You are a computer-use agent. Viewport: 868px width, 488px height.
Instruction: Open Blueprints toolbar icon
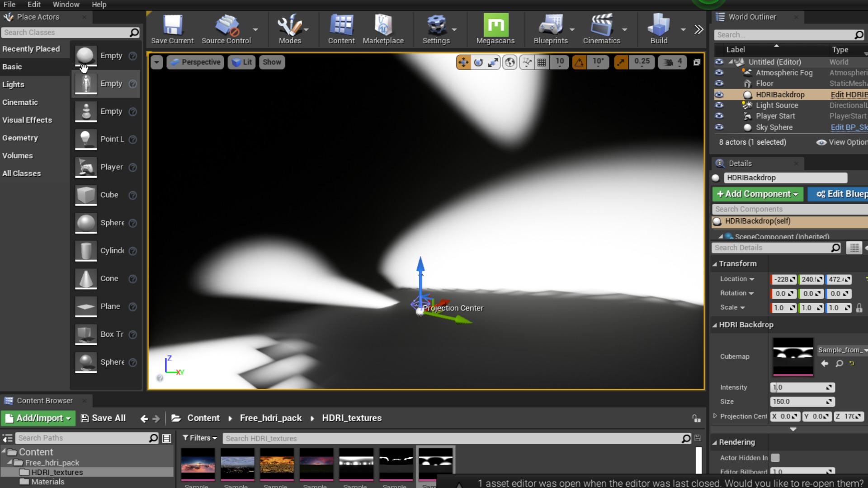(550, 29)
